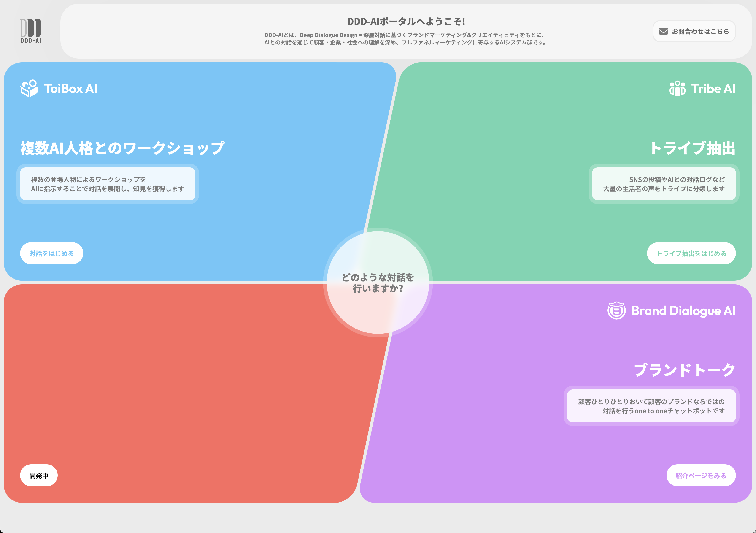Click the center どのような対話を行いますか circle

coord(378,283)
